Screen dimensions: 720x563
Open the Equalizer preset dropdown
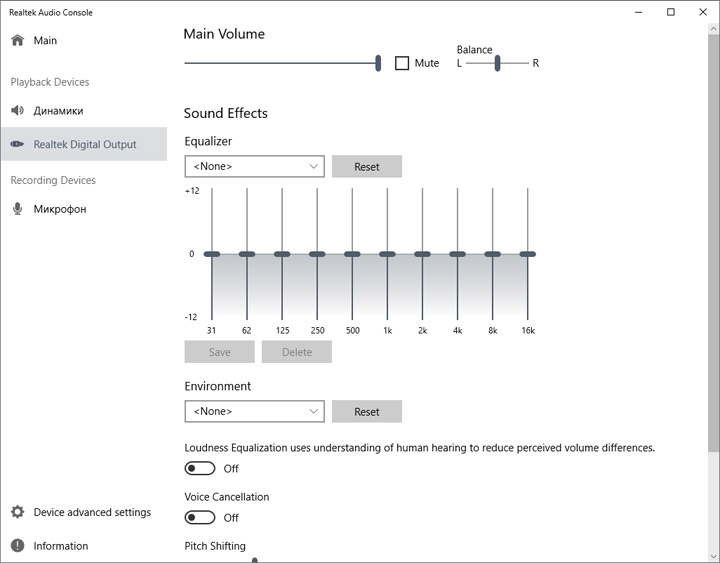click(x=255, y=166)
